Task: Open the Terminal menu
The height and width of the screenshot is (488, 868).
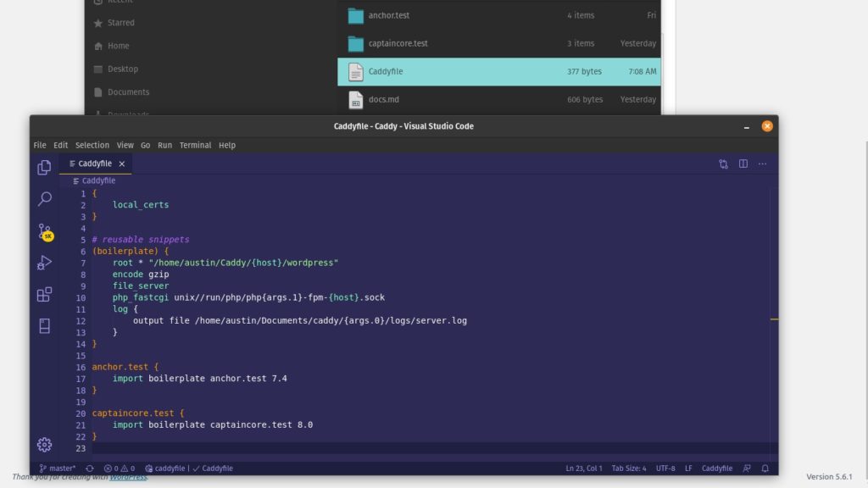Action: [195, 145]
